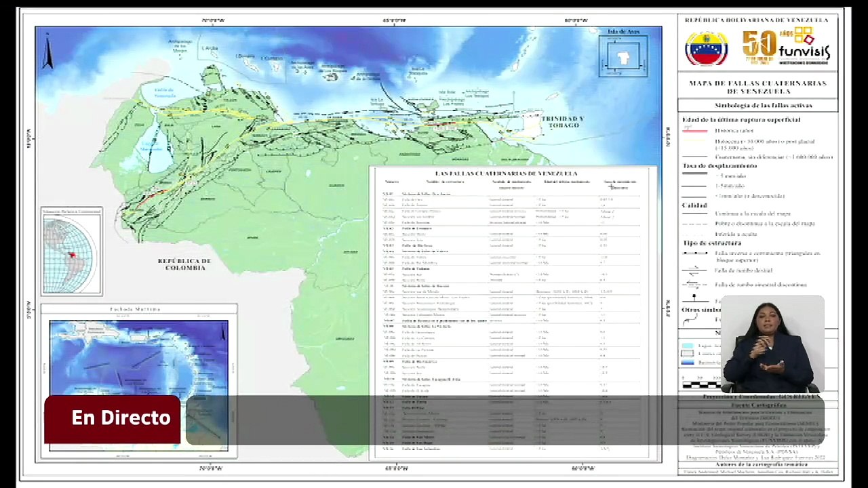Viewport: 868px width, 488px height.
Task: Click the 'Tasa de desplazamiento' heading
Action: (x=719, y=166)
